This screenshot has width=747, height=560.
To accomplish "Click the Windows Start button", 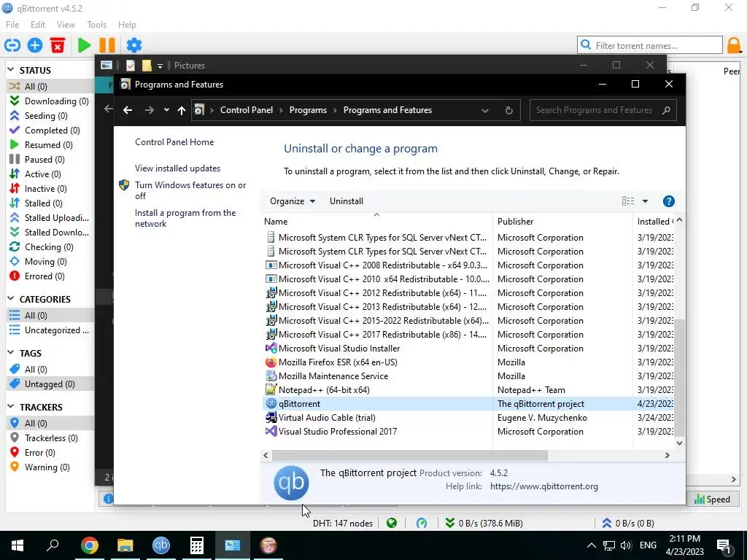I will point(18,545).
